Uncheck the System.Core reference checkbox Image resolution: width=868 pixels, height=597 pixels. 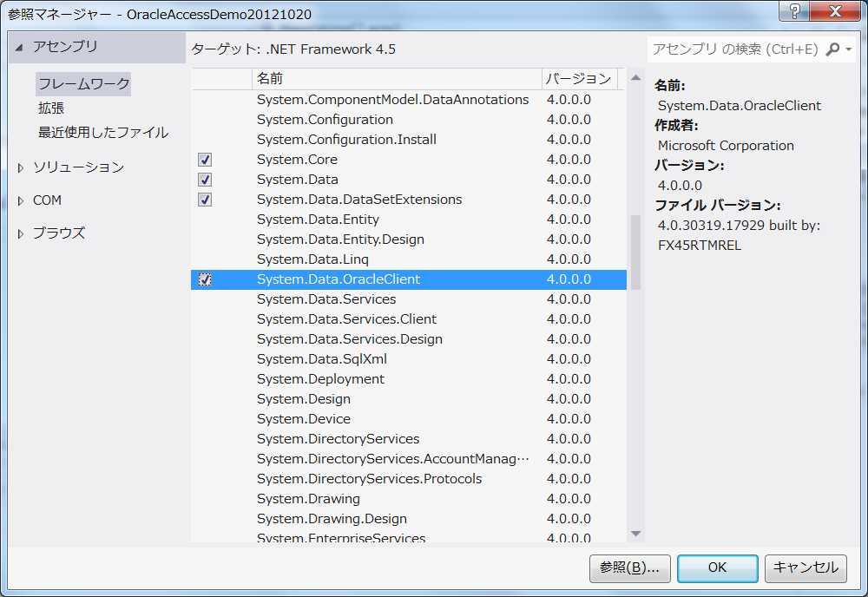(x=205, y=160)
